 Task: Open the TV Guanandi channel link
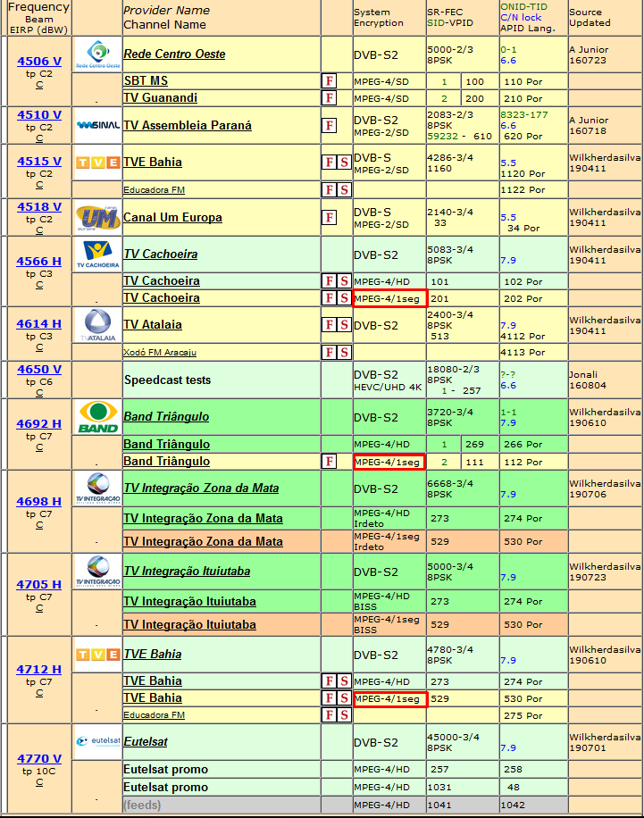[x=160, y=98]
